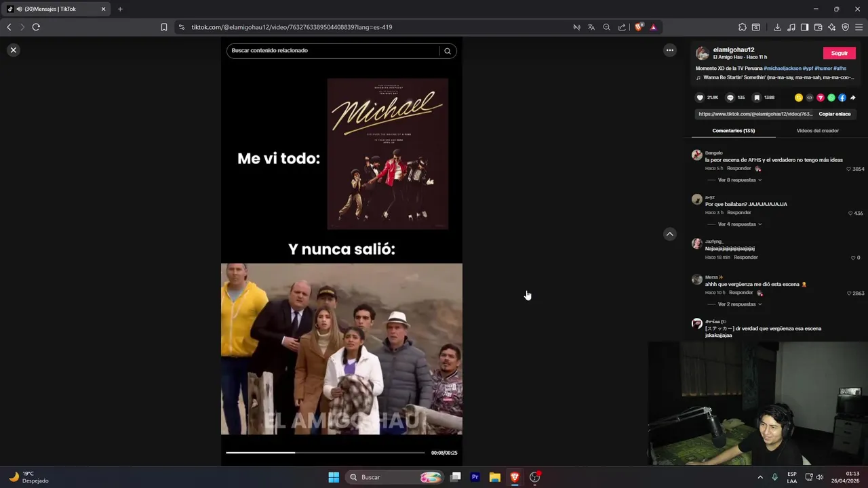Click the video link URL field
Screen dimensions: 868x488
coord(755,114)
